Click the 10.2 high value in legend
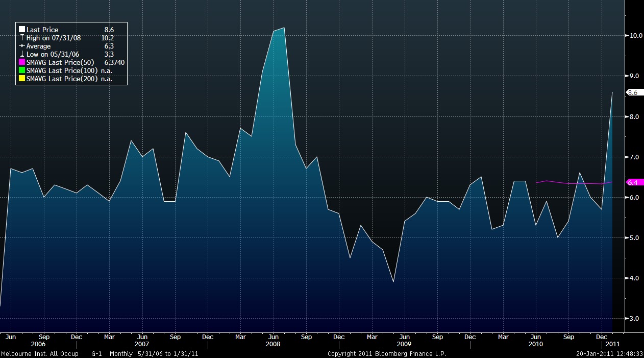 (107, 38)
